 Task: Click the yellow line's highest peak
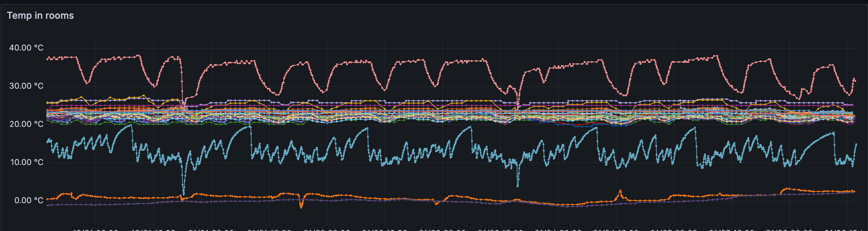pos(144,95)
